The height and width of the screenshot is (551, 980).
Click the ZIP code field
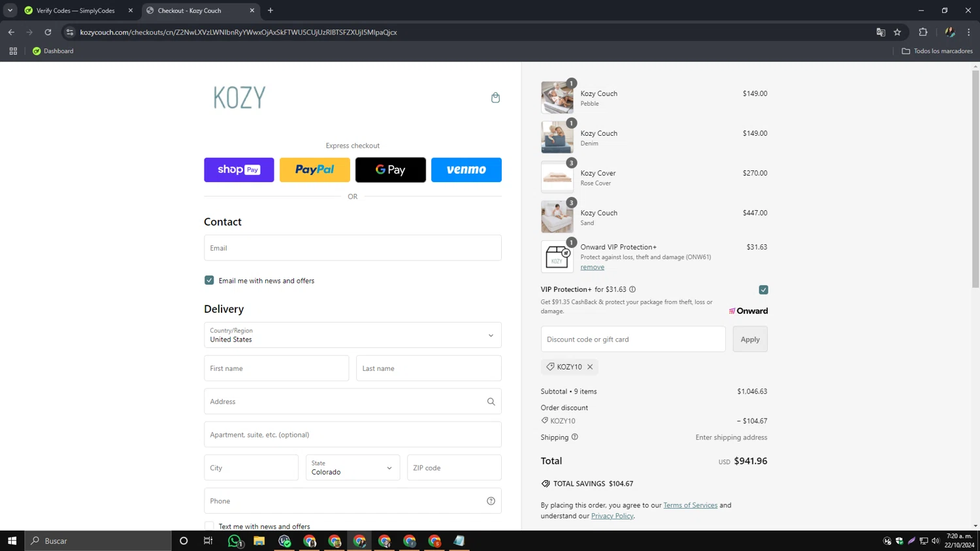454,467
